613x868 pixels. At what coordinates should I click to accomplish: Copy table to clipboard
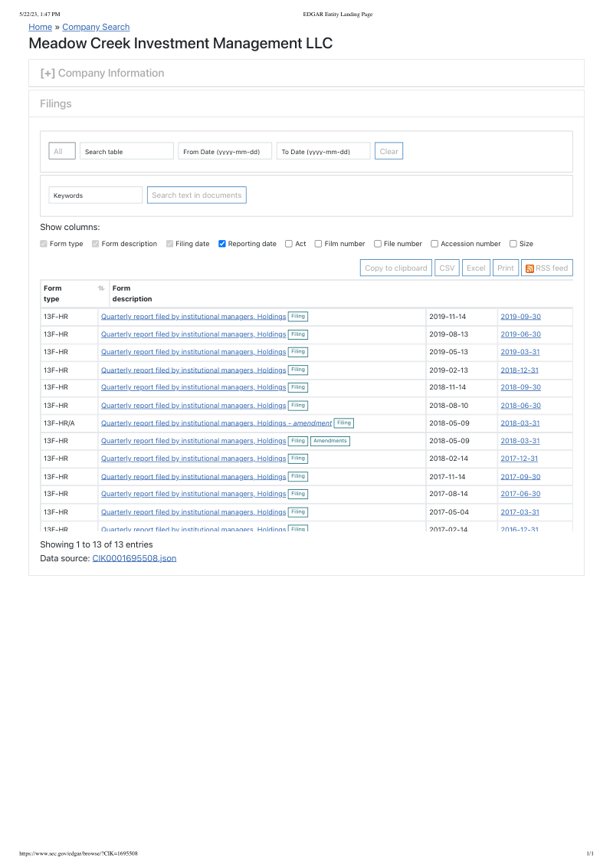[x=396, y=268]
